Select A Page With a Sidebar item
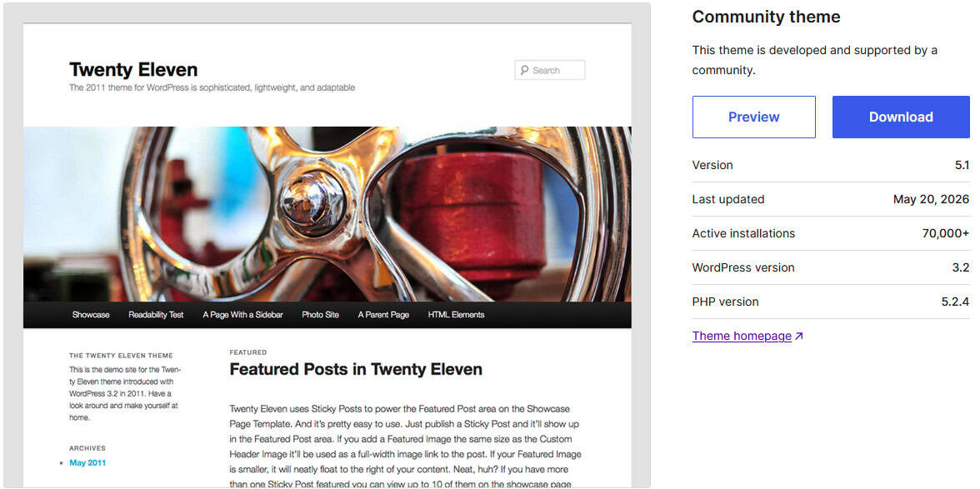Viewport: 980px width, 489px height. (x=242, y=315)
